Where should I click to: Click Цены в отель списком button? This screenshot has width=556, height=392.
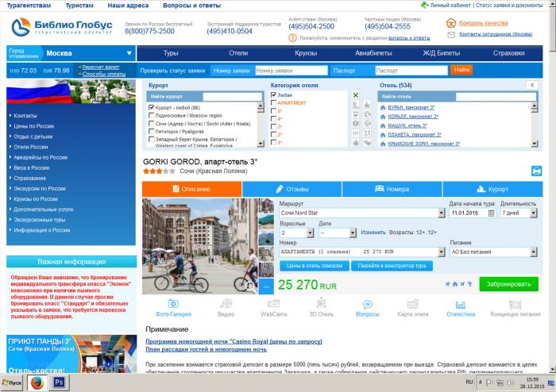coord(315,266)
